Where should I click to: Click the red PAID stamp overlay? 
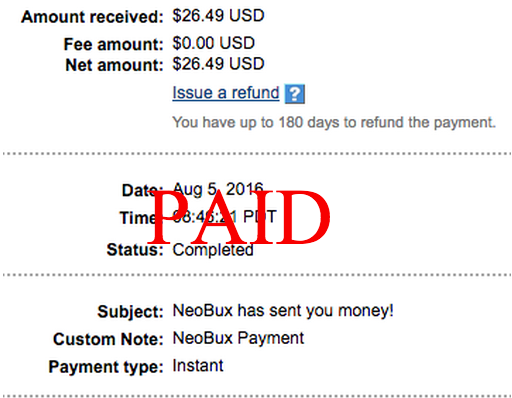click(239, 217)
